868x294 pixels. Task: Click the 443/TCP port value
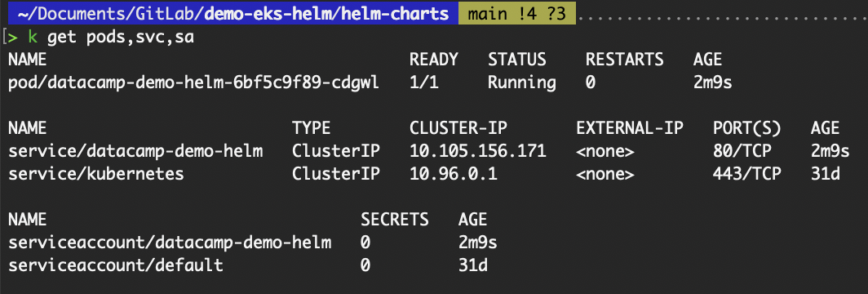pyautogui.click(x=746, y=174)
